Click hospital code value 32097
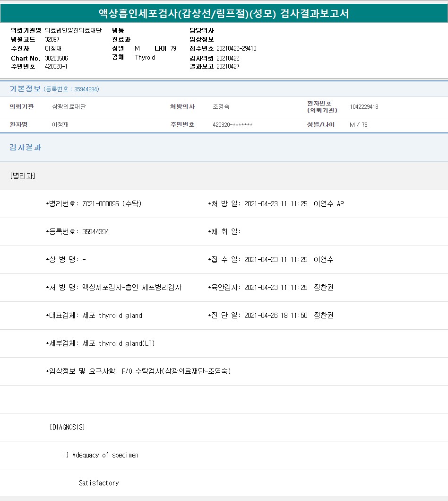The width and height of the screenshot is (448, 501). point(52,39)
